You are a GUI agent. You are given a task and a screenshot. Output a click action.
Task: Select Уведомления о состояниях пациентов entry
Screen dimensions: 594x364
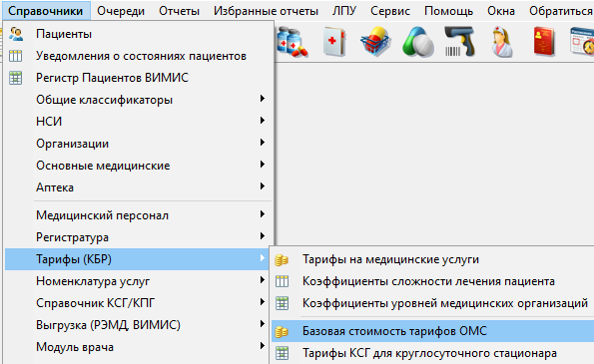point(139,56)
